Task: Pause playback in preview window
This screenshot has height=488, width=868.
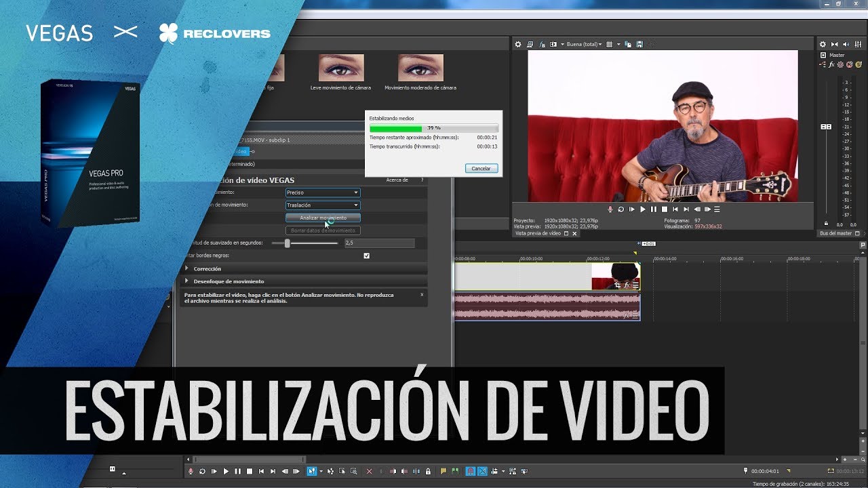Action: click(x=654, y=209)
